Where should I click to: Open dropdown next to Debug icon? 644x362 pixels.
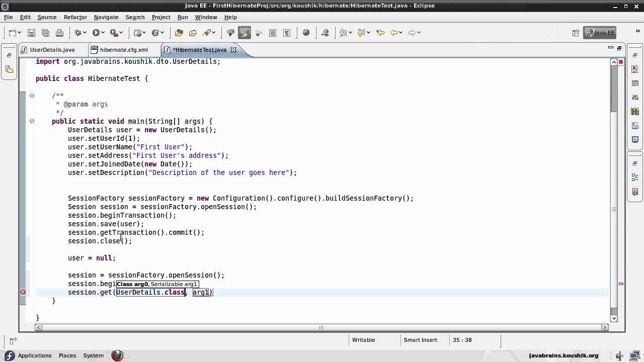pos(85,33)
